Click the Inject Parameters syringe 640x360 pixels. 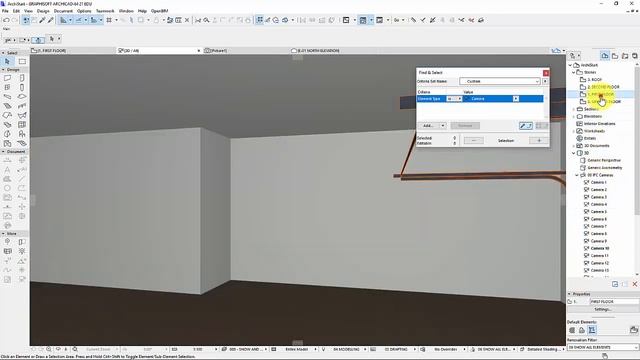51,20
